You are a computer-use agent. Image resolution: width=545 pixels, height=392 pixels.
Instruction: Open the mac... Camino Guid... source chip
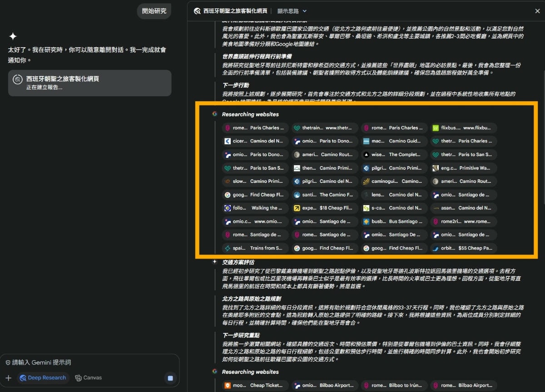(394, 141)
